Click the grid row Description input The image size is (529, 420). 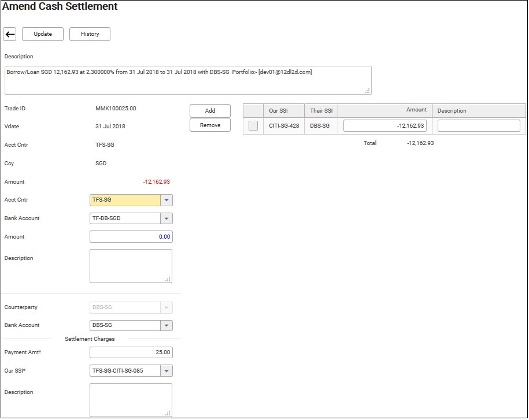pyautogui.click(x=478, y=125)
